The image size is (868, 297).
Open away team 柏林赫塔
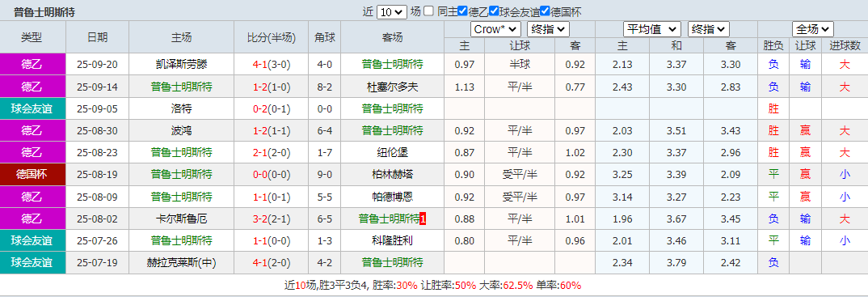[x=393, y=175]
